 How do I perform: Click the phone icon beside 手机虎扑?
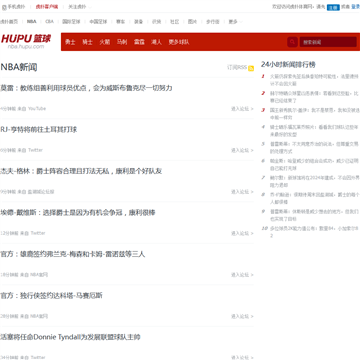[x=4, y=7]
